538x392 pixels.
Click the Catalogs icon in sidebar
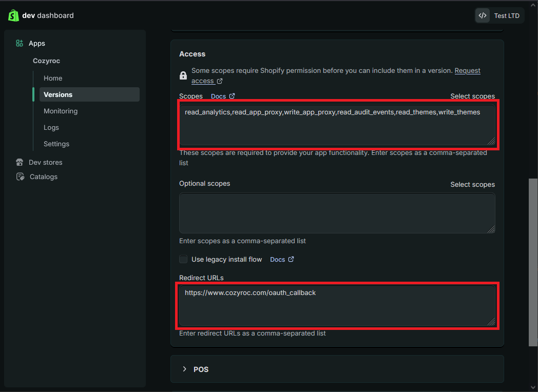click(20, 177)
